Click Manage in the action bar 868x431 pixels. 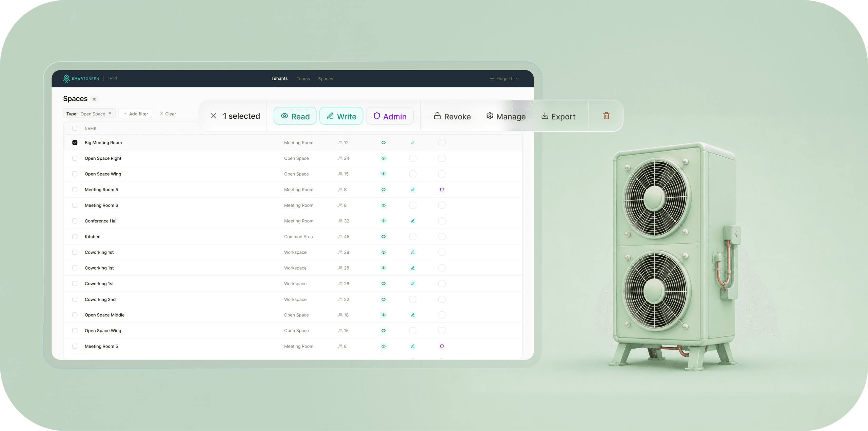pyautogui.click(x=506, y=116)
